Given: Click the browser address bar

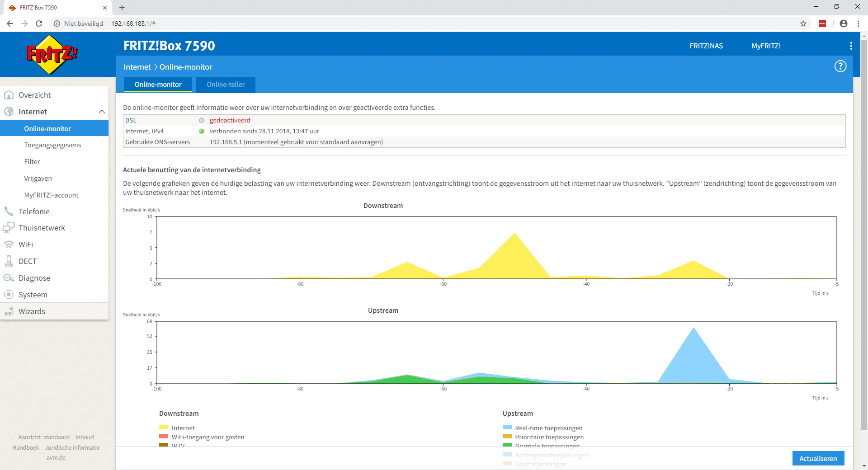Looking at the screenshot, I should pos(452,23).
